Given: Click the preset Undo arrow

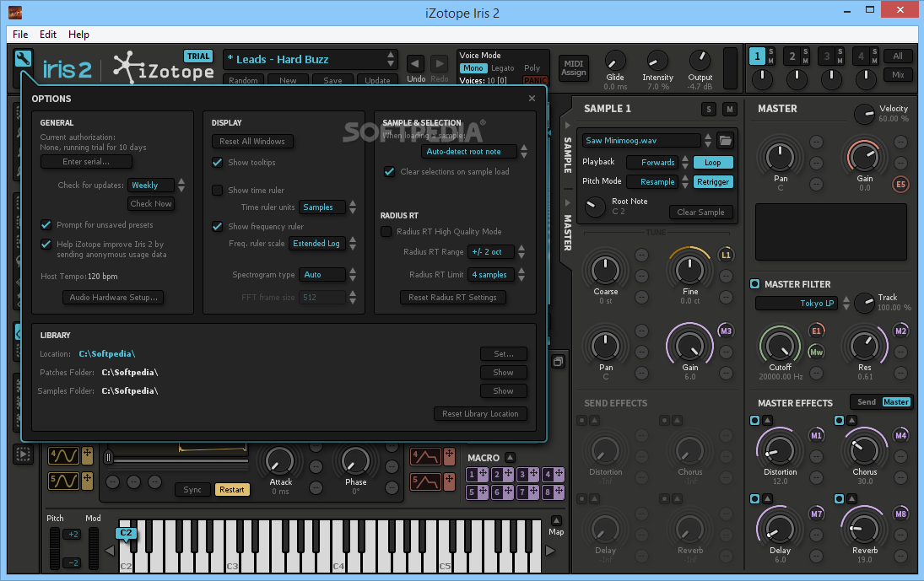Looking at the screenshot, I should point(415,63).
